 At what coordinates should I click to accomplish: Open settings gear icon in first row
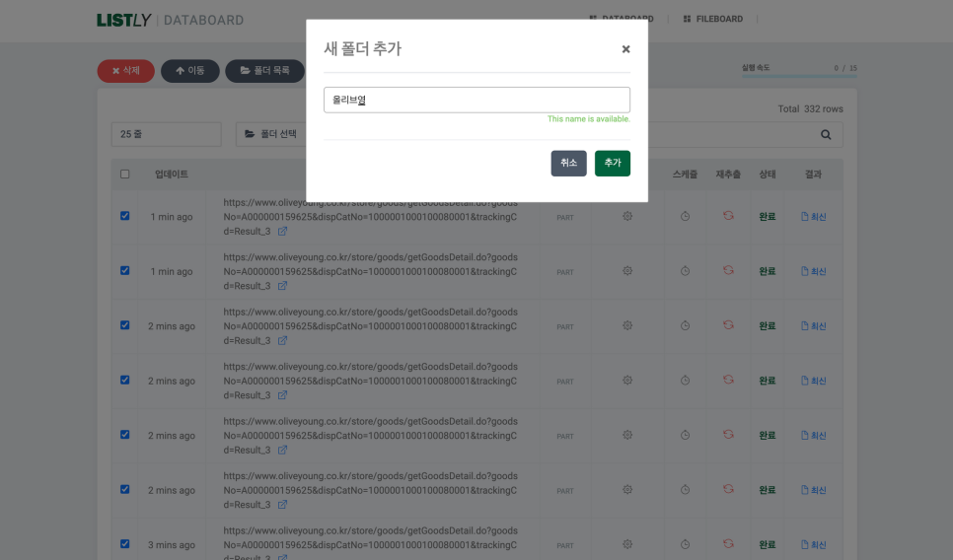[627, 216]
